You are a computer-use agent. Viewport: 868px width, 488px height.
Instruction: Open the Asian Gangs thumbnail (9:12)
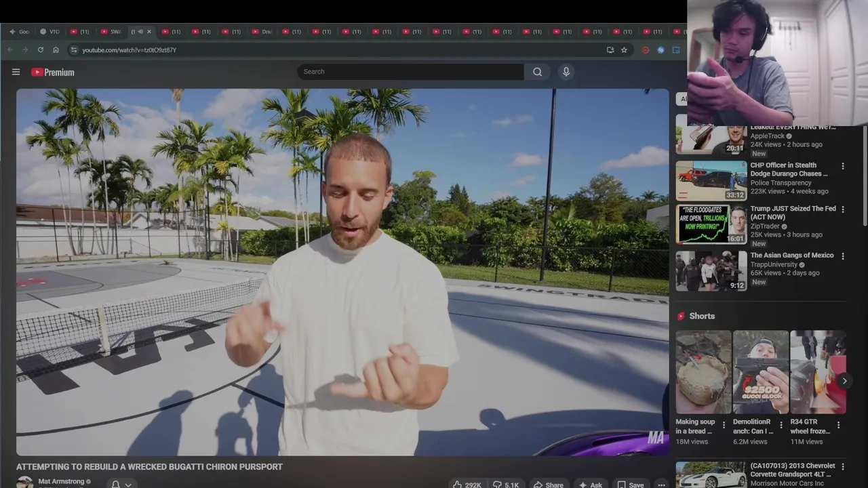tap(711, 271)
